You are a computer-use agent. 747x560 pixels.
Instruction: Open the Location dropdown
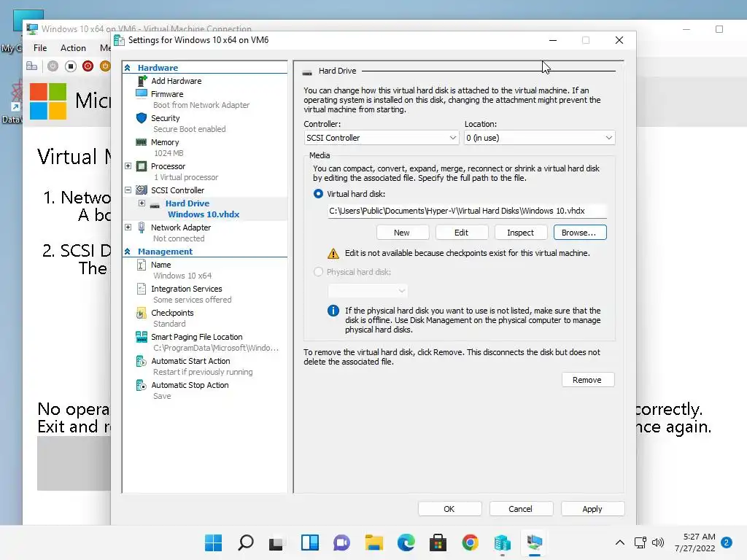pyautogui.click(x=539, y=138)
